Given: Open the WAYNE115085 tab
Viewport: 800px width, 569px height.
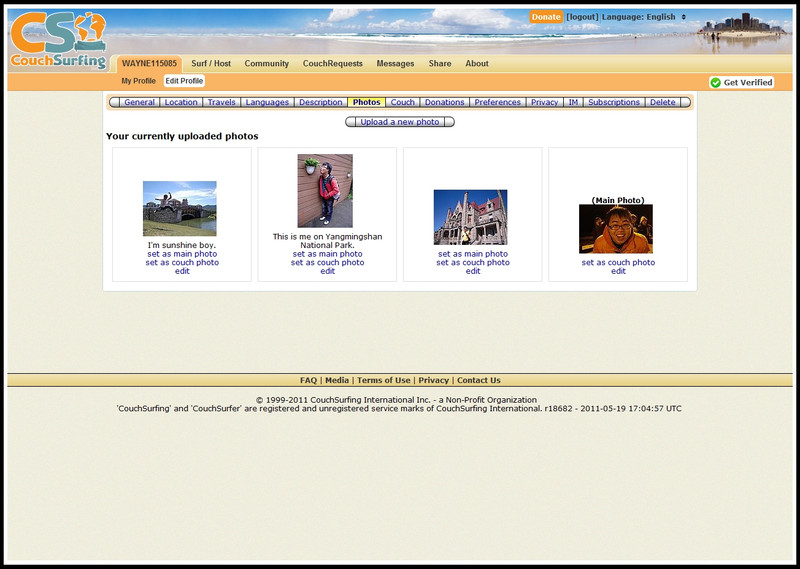Looking at the screenshot, I should [x=149, y=64].
